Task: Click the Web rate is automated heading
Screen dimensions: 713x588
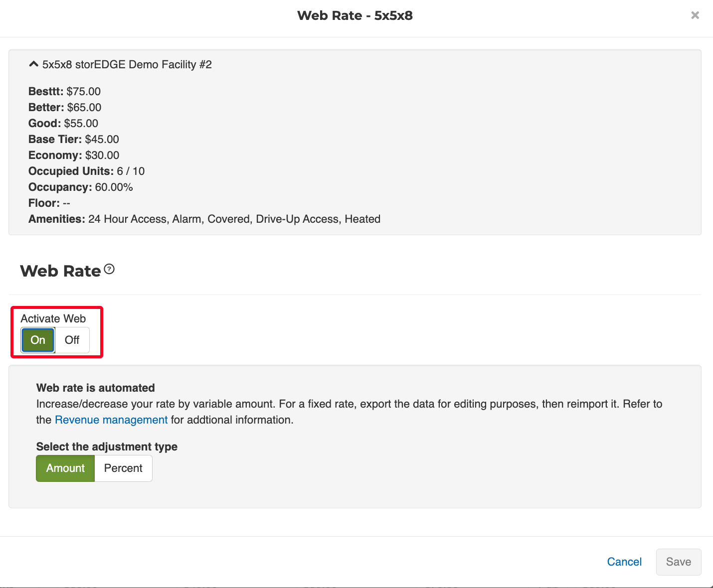Action: (96, 388)
